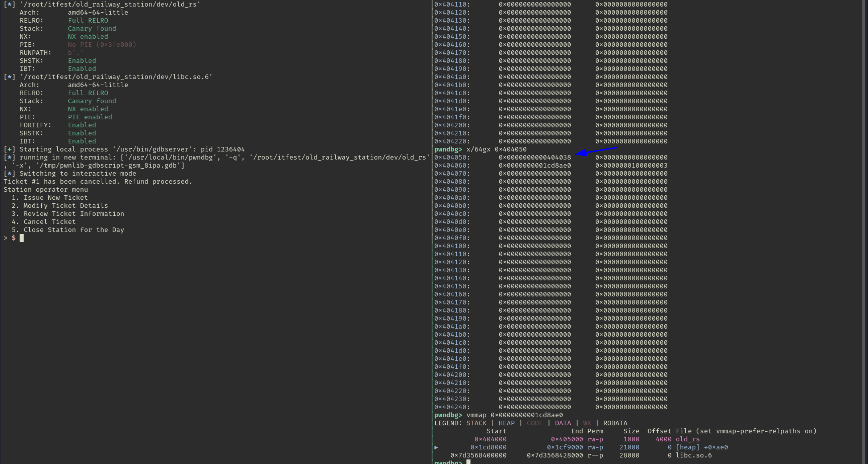
Task: Click the [+] marker before Starting local process
Action: tap(10, 149)
